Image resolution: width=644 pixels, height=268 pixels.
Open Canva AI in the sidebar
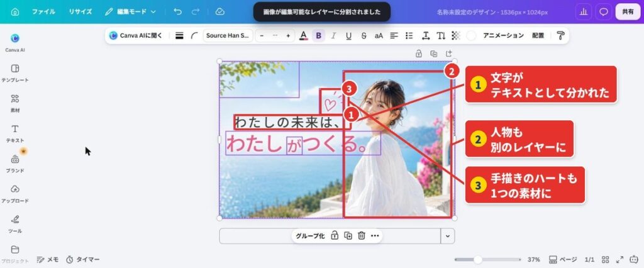(x=15, y=42)
